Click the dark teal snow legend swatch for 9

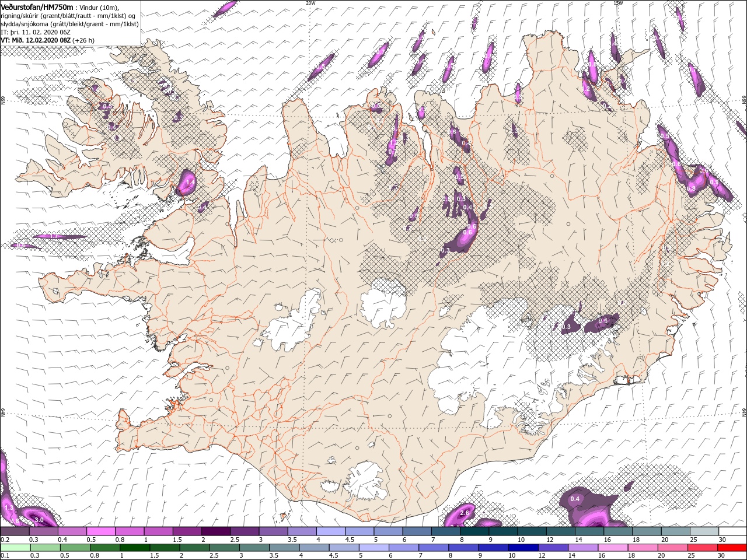click(502, 531)
